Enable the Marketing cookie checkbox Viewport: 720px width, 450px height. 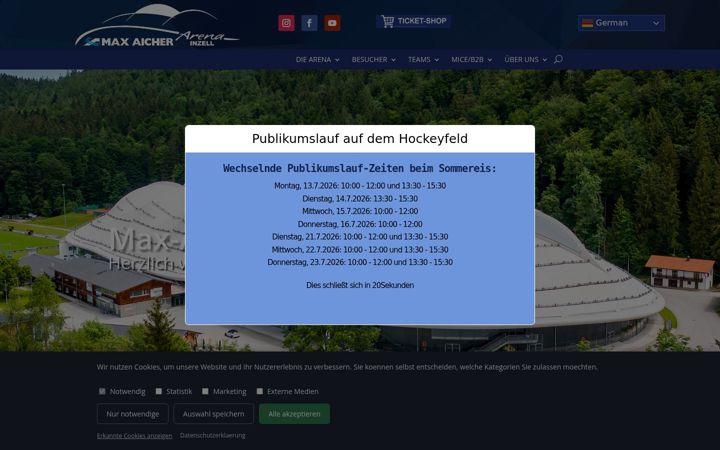tap(205, 391)
